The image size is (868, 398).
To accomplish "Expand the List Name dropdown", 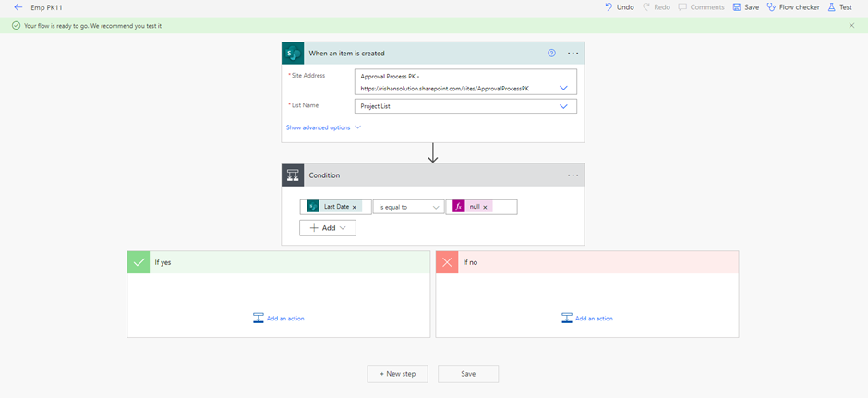I will [563, 106].
